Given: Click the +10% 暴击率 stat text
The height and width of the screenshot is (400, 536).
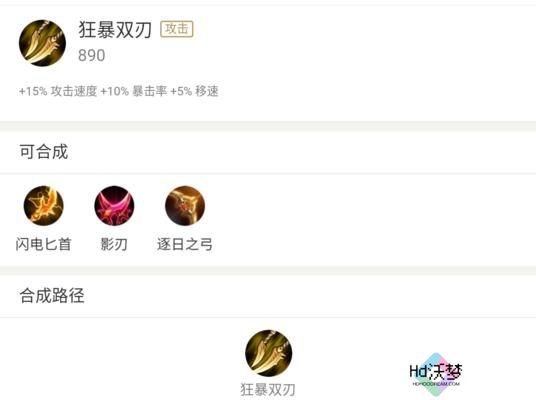Looking at the screenshot, I should (134, 91).
